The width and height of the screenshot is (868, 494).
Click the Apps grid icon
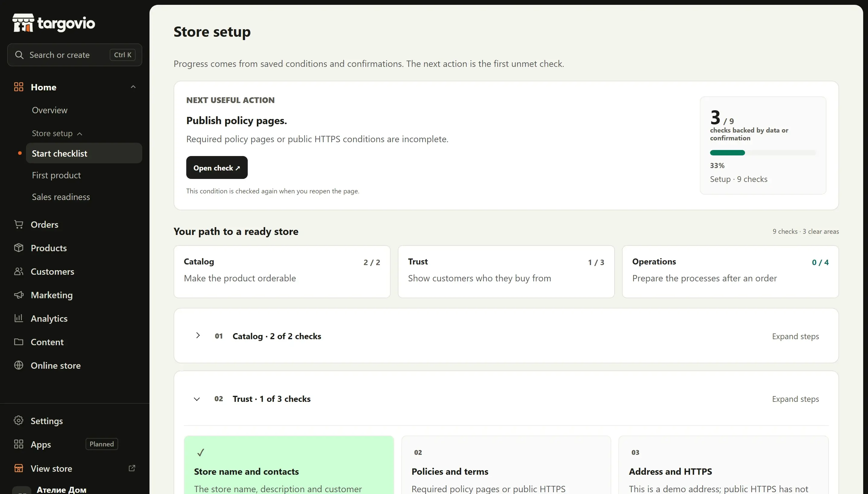coord(19,444)
